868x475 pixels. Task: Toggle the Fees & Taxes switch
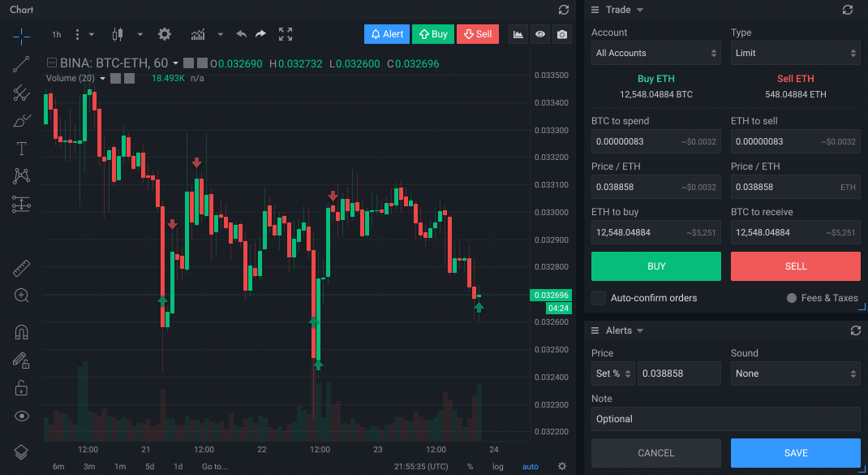pos(790,297)
